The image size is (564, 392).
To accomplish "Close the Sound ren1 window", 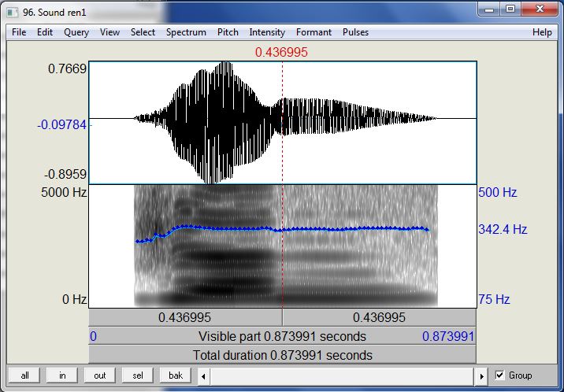I will [x=539, y=9].
